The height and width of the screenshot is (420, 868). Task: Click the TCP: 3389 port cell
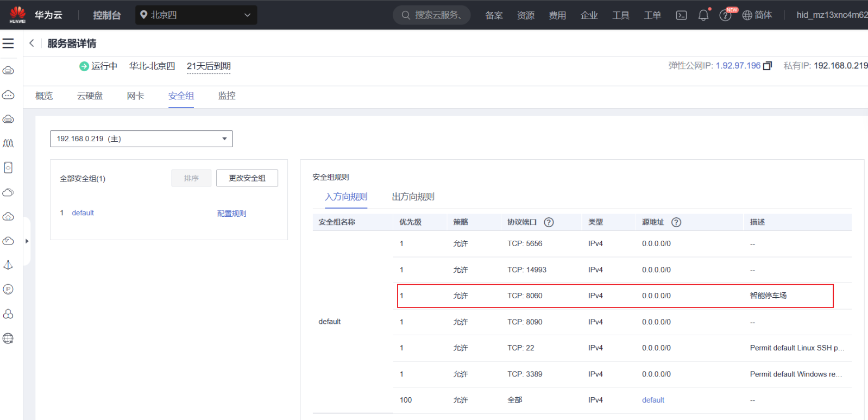(x=525, y=374)
